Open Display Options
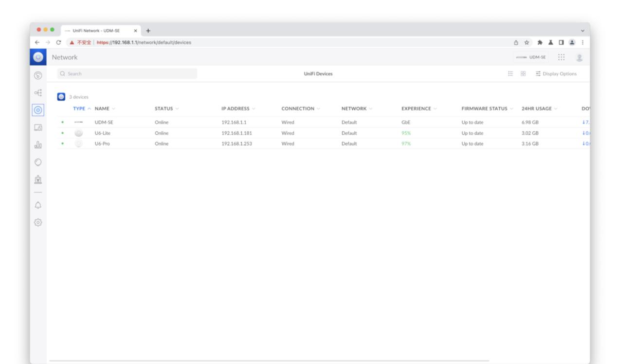Image resolution: width=618 pixels, height=364 pixels. click(x=555, y=74)
